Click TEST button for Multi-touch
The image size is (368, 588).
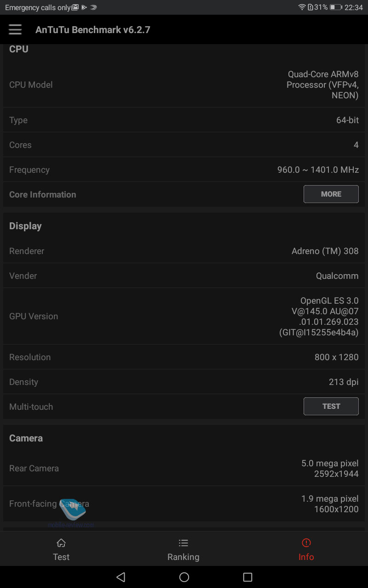click(x=331, y=406)
